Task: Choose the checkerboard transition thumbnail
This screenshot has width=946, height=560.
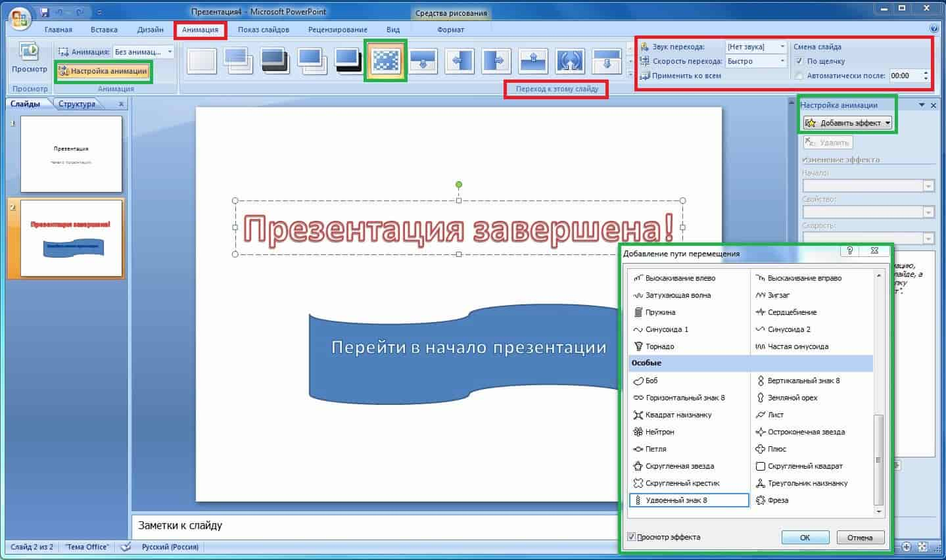Action: [x=385, y=60]
